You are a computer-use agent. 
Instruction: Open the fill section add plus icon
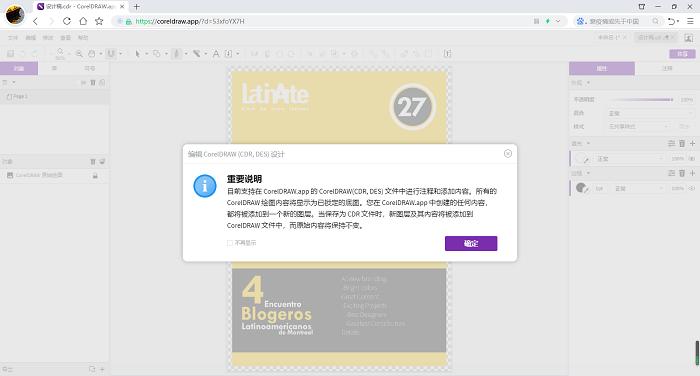click(692, 143)
